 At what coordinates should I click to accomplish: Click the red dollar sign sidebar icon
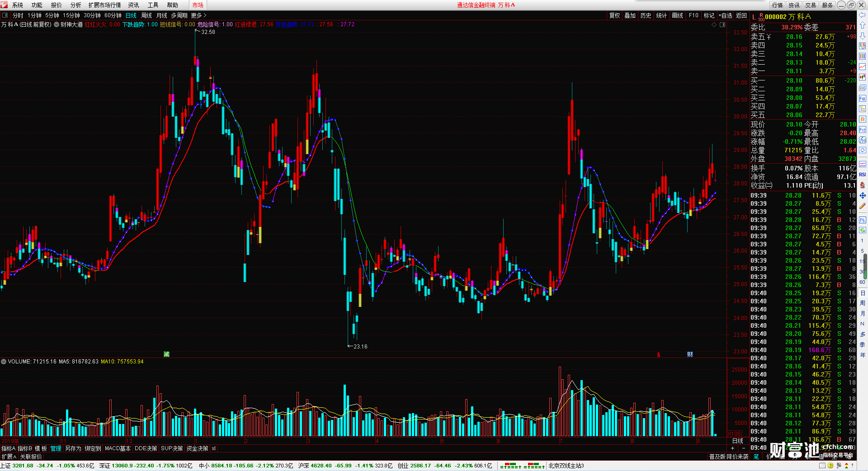(863, 185)
